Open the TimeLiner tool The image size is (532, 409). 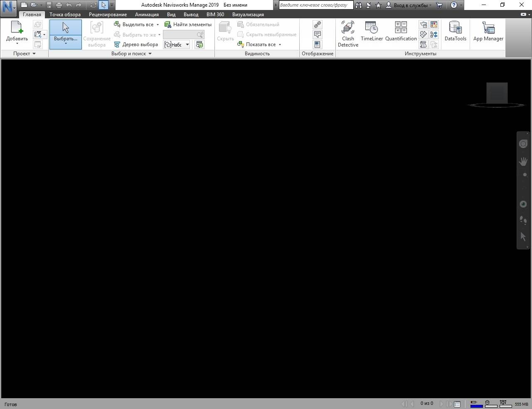pos(372,32)
